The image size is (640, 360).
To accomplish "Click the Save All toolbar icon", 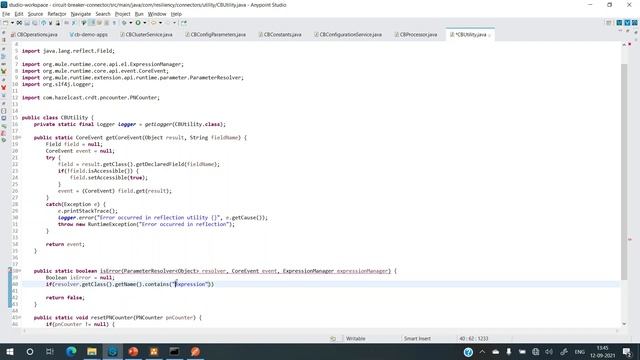I will click(x=35, y=23).
